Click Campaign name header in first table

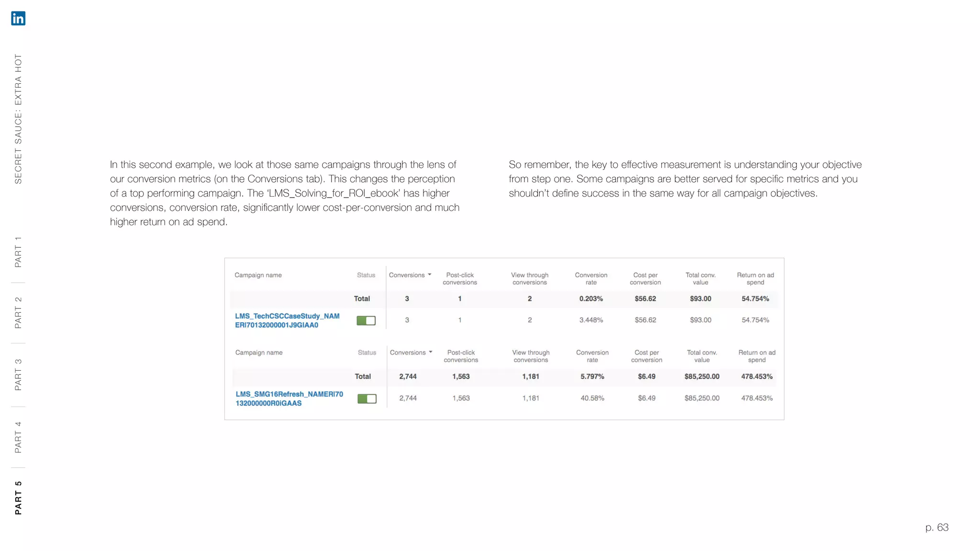258,275
